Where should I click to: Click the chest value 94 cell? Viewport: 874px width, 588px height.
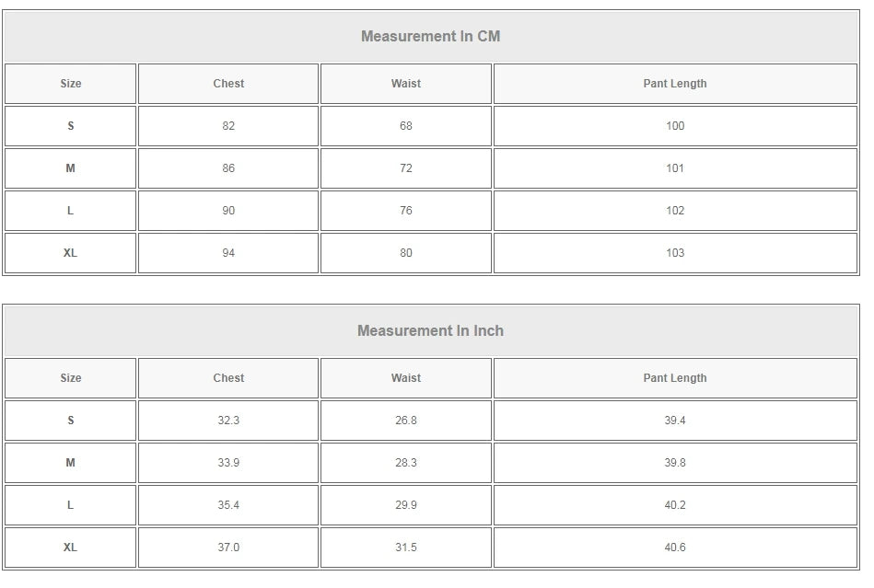pos(228,253)
